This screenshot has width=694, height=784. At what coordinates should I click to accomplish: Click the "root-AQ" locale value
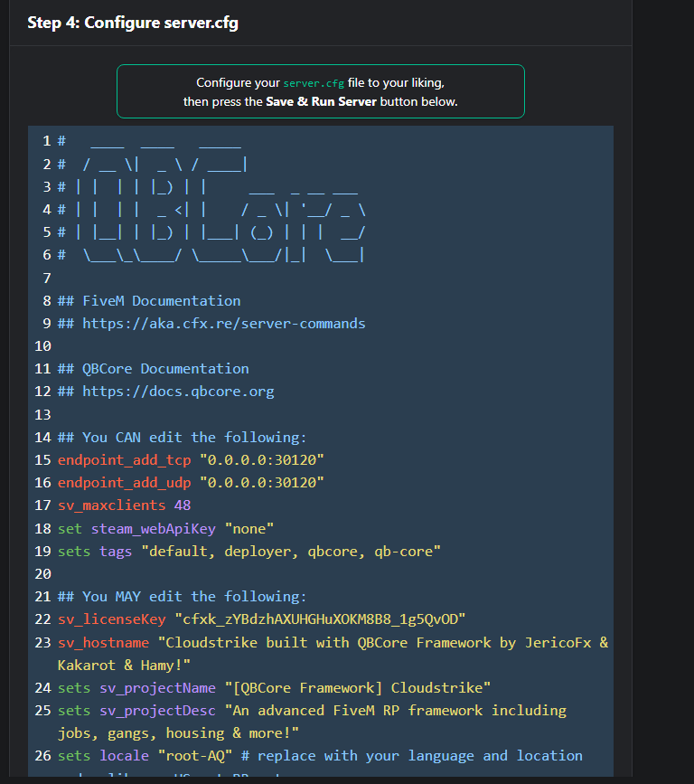click(195, 756)
